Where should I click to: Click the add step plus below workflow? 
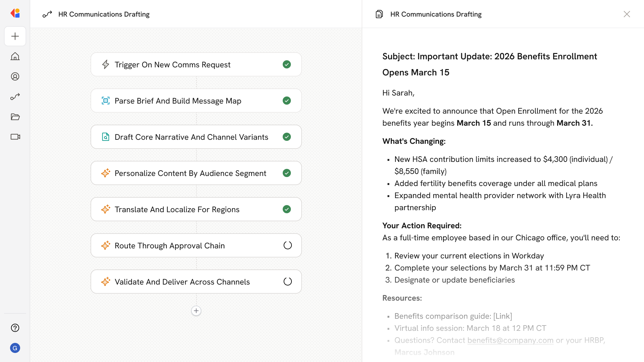point(196,311)
